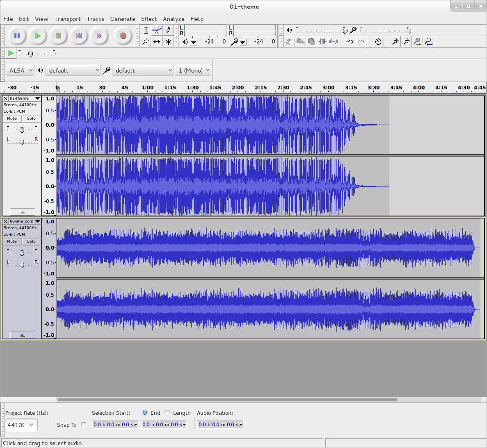Collapse the 01-theme track

23,212
